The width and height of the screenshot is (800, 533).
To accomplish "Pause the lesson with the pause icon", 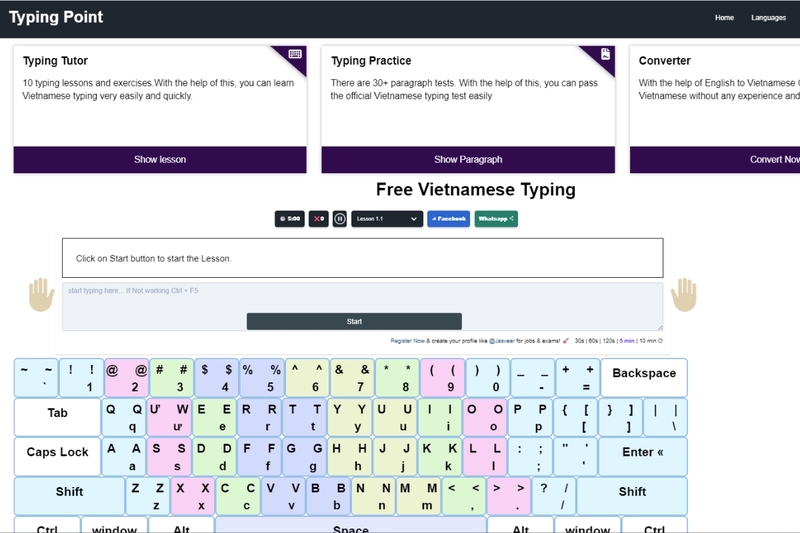I will coord(340,219).
